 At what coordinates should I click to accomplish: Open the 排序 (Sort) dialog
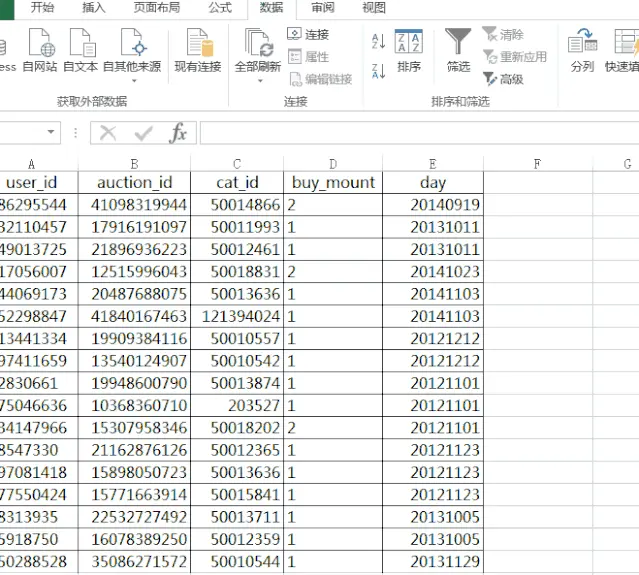click(x=409, y=50)
